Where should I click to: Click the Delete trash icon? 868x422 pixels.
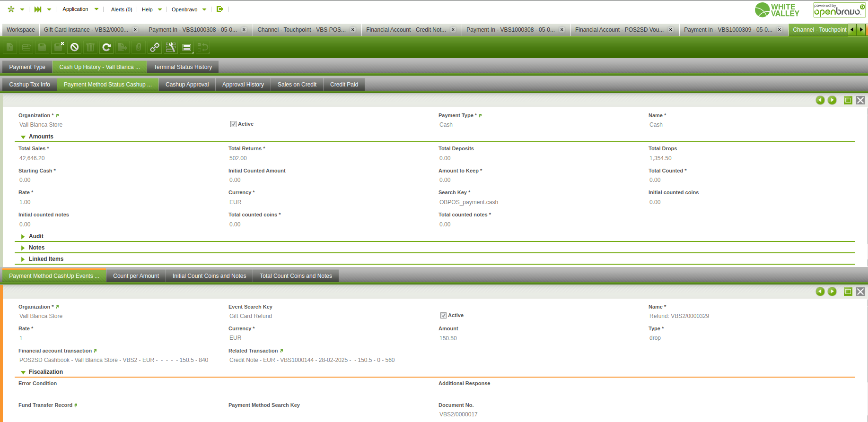tap(90, 47)
